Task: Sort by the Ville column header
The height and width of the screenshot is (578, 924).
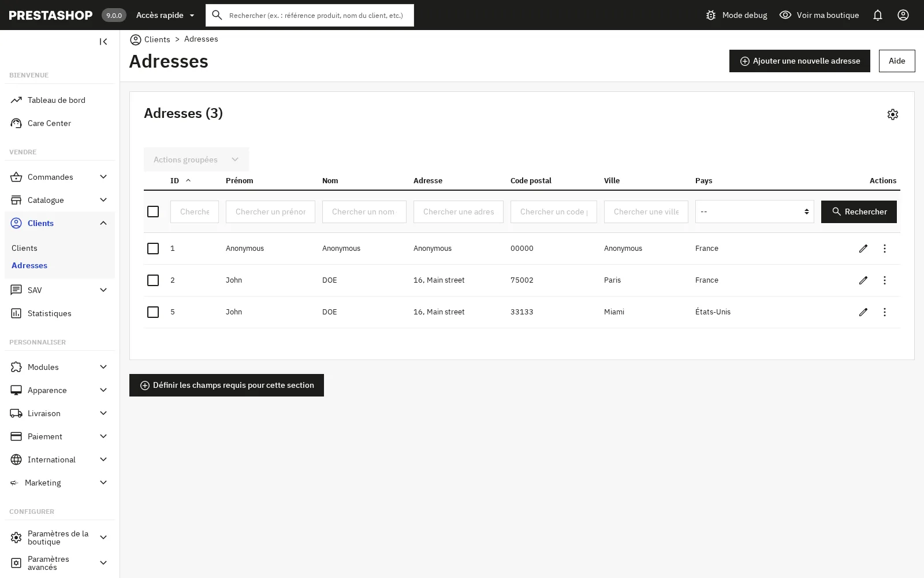Action: 612,180
